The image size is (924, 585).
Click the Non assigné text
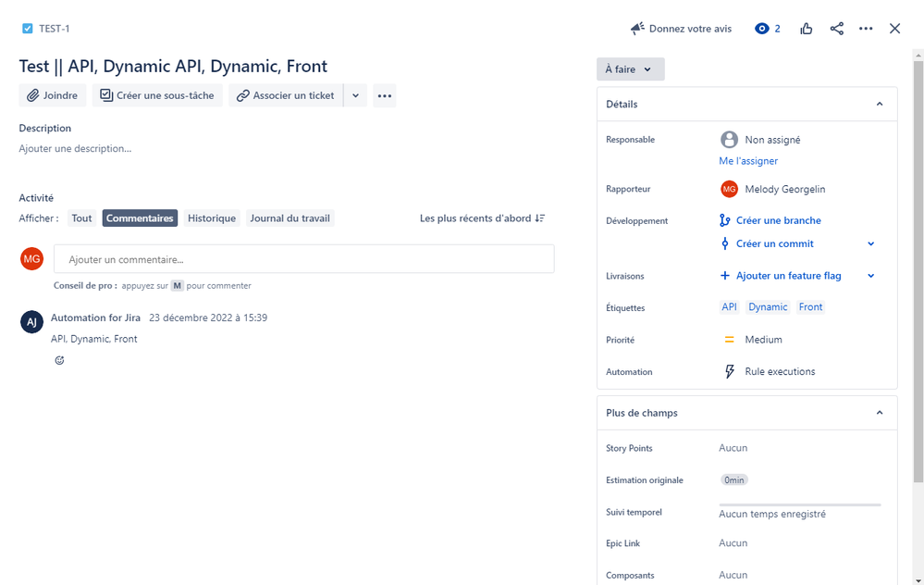click(x=772, y=140)
